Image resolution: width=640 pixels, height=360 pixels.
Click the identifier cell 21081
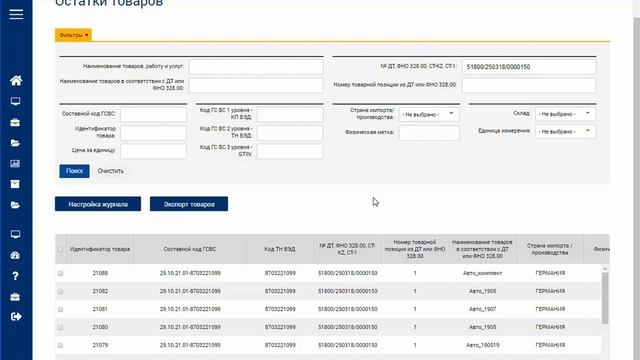100,309
